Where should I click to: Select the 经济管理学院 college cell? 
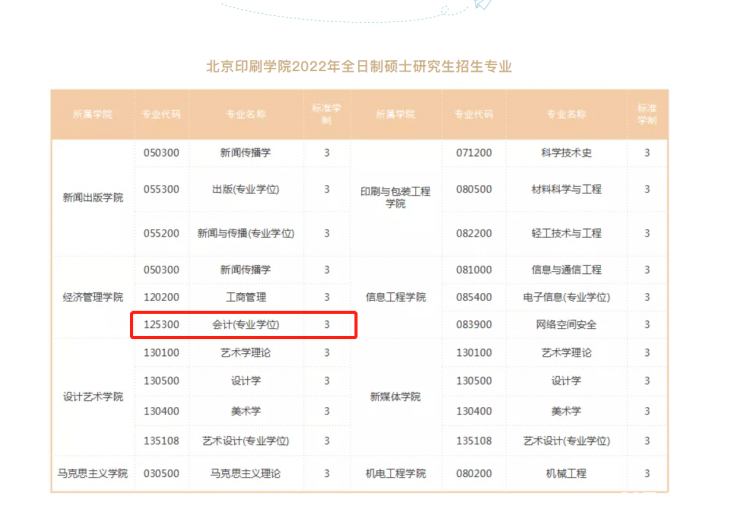tap(93, 297)
